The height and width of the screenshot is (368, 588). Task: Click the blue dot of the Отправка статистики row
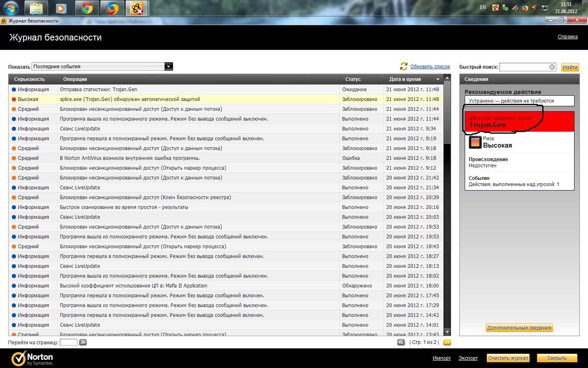(x=14, y=90)
